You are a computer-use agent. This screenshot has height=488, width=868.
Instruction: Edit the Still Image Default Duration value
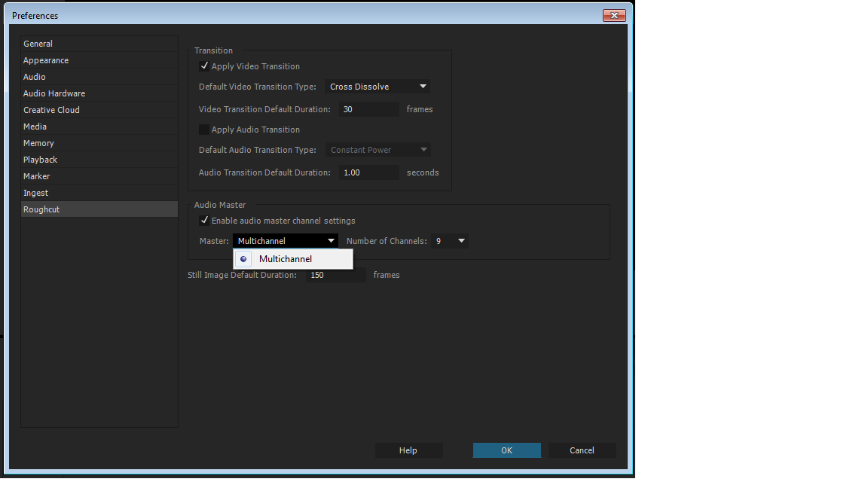335,275
